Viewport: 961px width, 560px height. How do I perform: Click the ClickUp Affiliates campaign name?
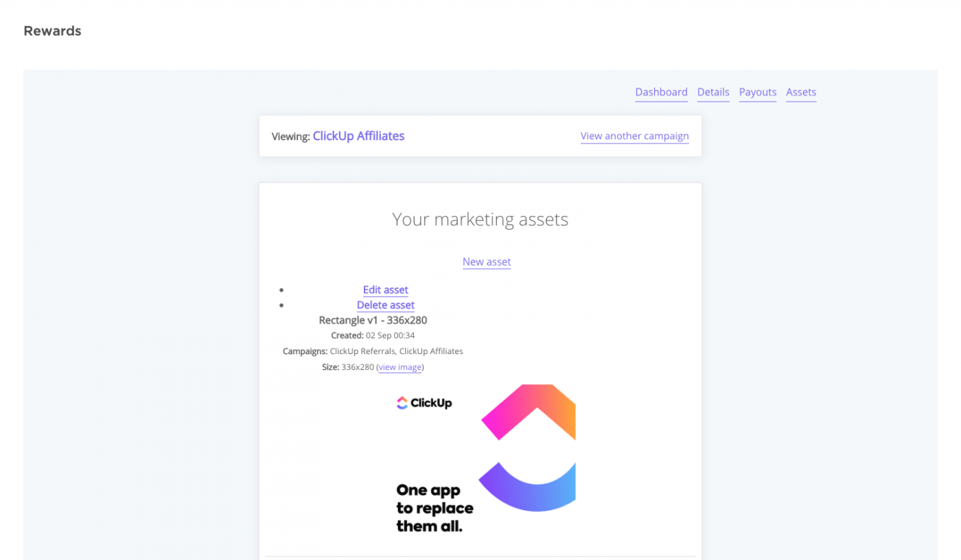[358, 136]
